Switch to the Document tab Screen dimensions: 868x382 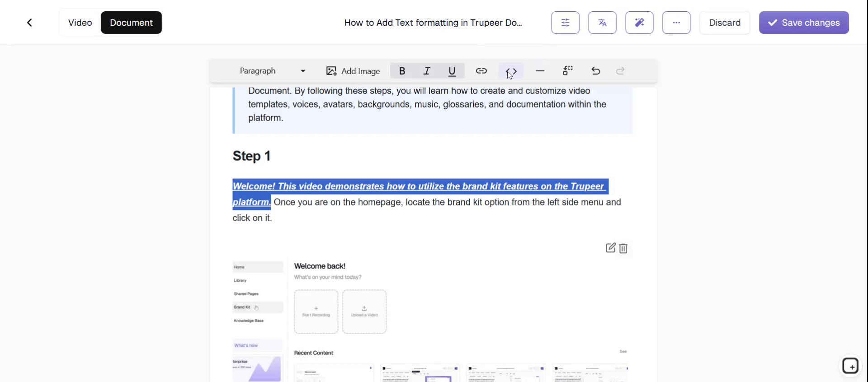pos(131,23)
